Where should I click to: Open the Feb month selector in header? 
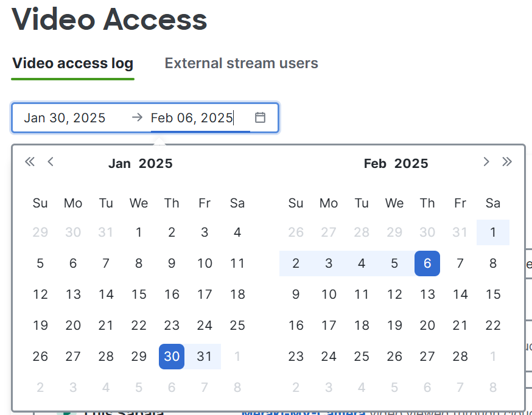point(375,164)
